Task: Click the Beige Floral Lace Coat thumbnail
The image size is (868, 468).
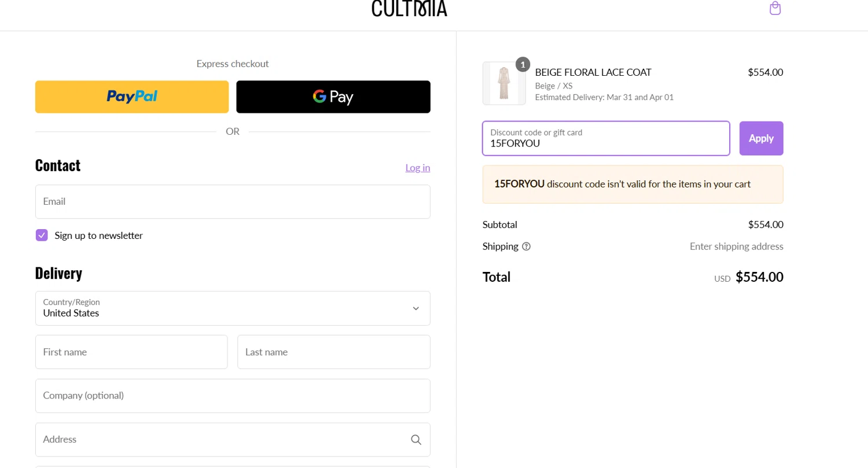Action: 504,83
